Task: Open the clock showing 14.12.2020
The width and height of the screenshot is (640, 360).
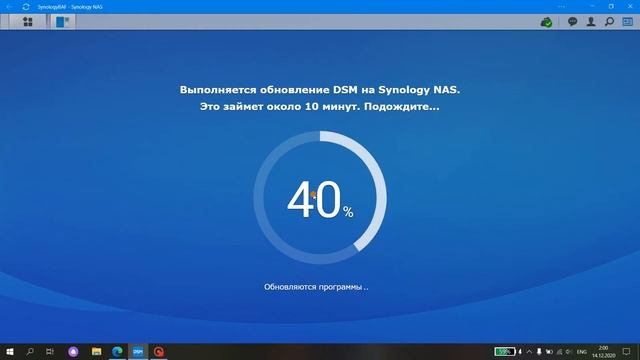Action: point(603,351)
